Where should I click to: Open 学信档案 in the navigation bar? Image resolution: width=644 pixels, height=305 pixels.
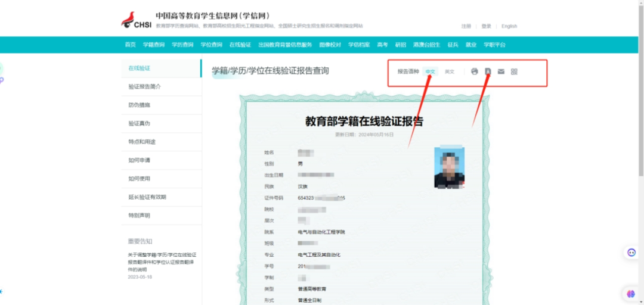359,45
